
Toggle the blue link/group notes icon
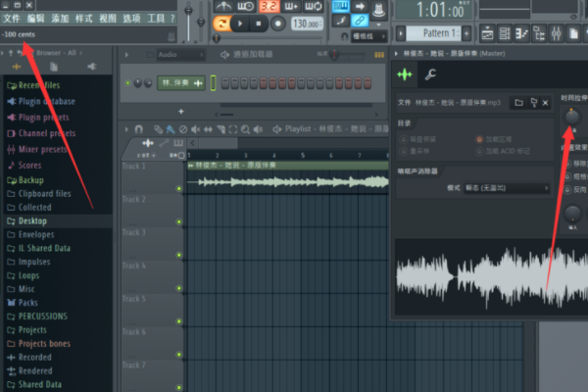pos(360,21)
